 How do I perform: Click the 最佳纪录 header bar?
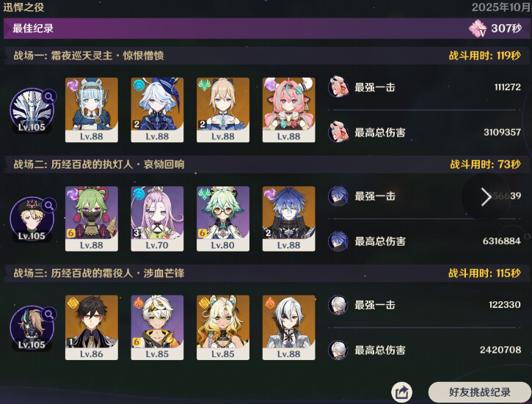pyautogui.click(x=266, y=29)
